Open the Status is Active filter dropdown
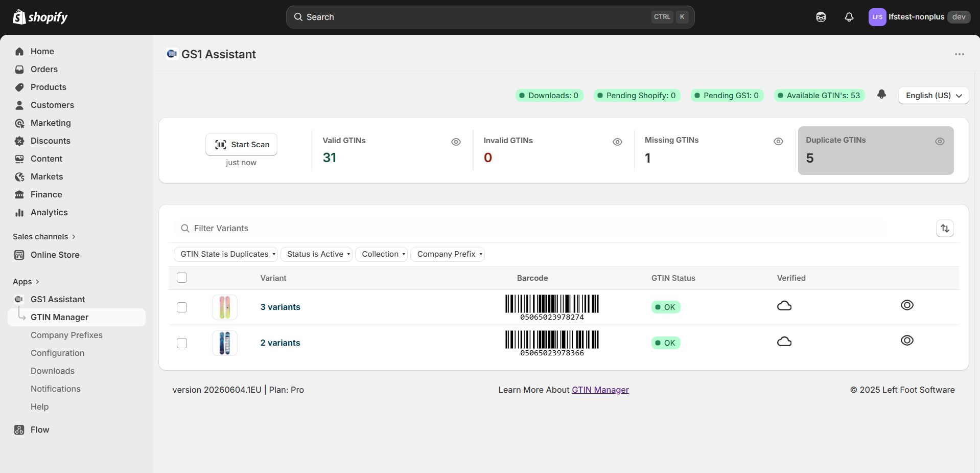 (317, 254)
